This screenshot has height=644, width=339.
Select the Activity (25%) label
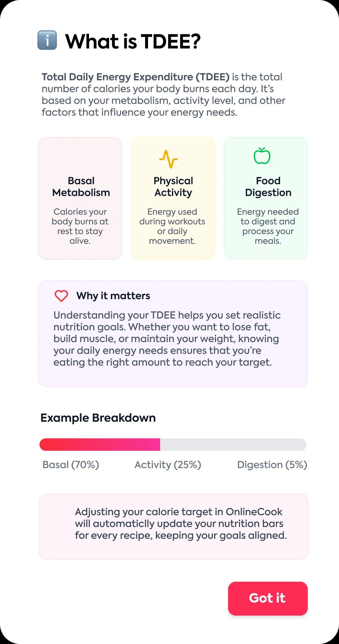(168, 465)
